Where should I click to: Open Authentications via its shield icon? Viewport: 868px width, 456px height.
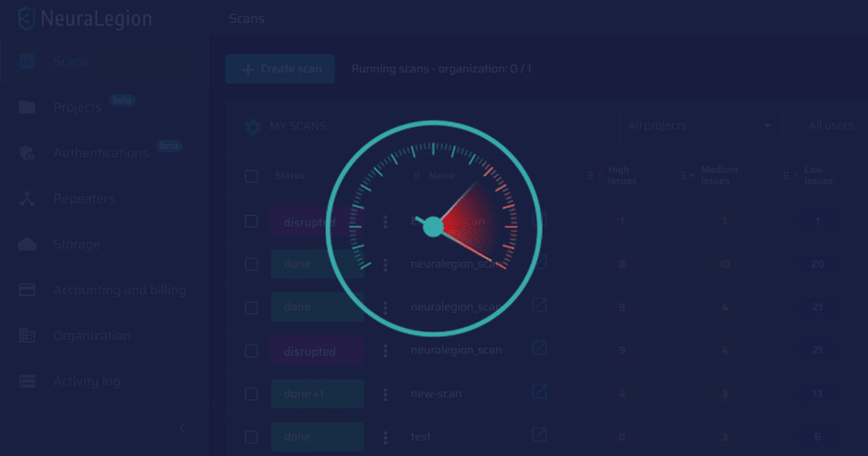point(26,153)
